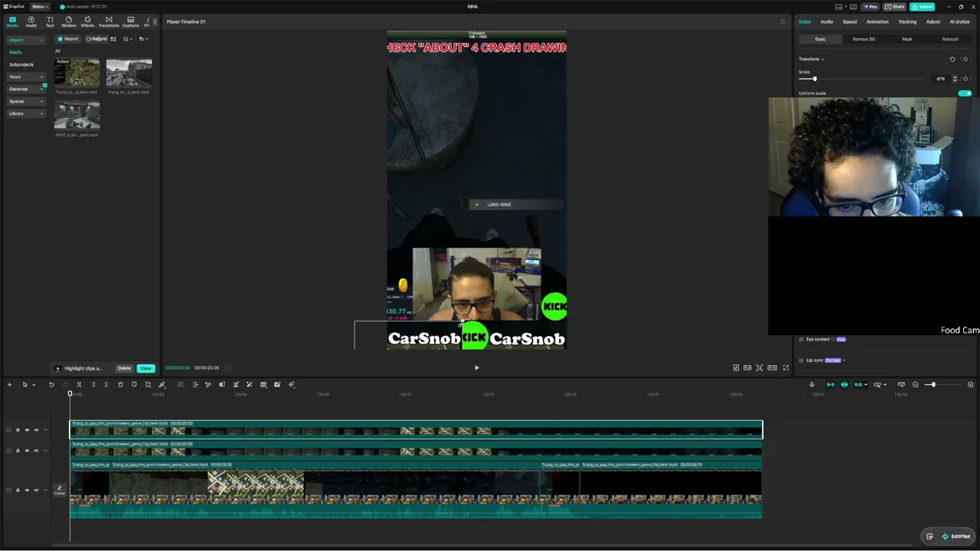Image resolution: width=980 pixels, height=551 pixels.
Task: Click the View button beside Highlight clips
Action: tap(145, 368)
